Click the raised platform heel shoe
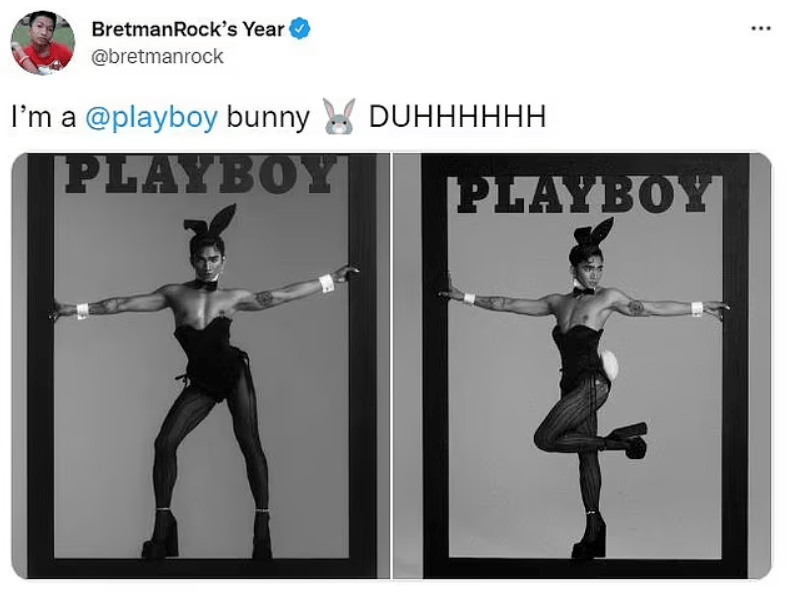Viewport: 789px width, 597px height. 628,440
